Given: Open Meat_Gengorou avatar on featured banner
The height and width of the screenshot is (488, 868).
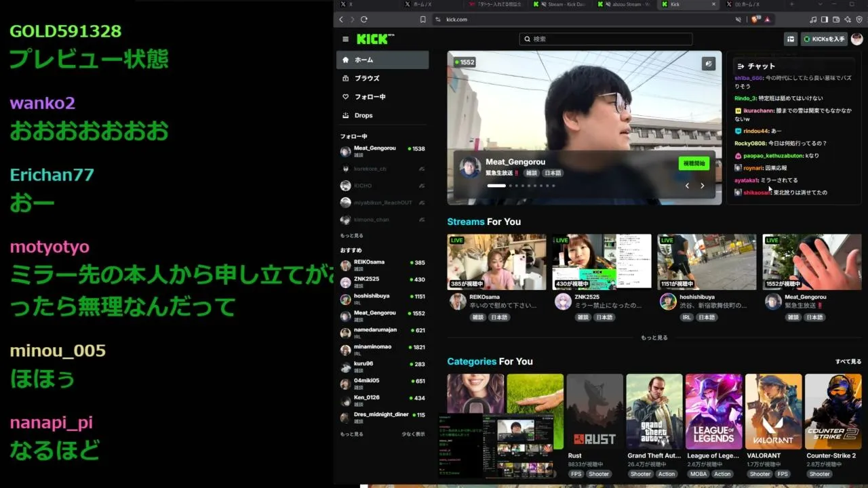Looking at the screenshot, I should click(470, 167).
